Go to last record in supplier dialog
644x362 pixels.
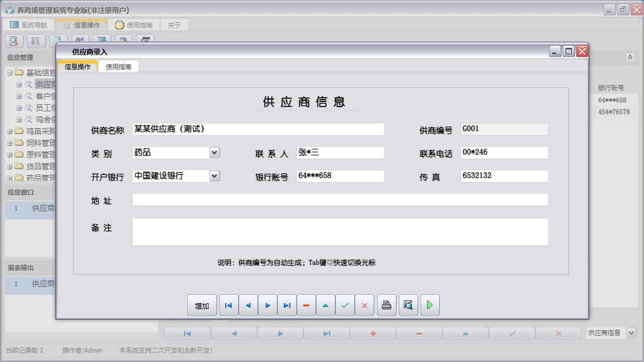click(x=287, y=305)
